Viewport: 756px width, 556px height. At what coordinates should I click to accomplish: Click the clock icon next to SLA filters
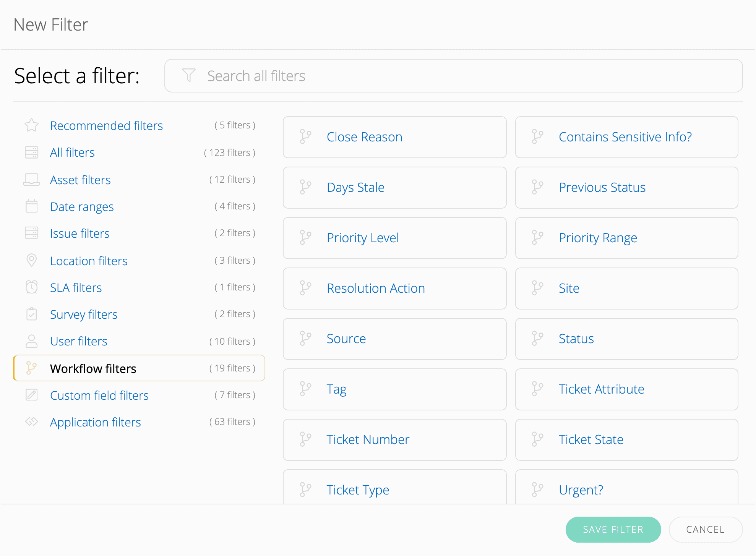[32, 287]
